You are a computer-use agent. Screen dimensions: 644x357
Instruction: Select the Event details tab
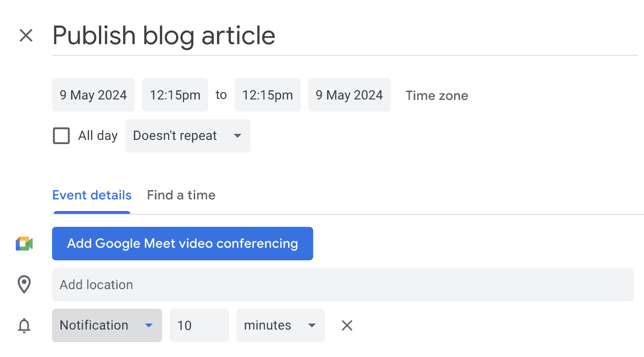[x=92, y=195]
